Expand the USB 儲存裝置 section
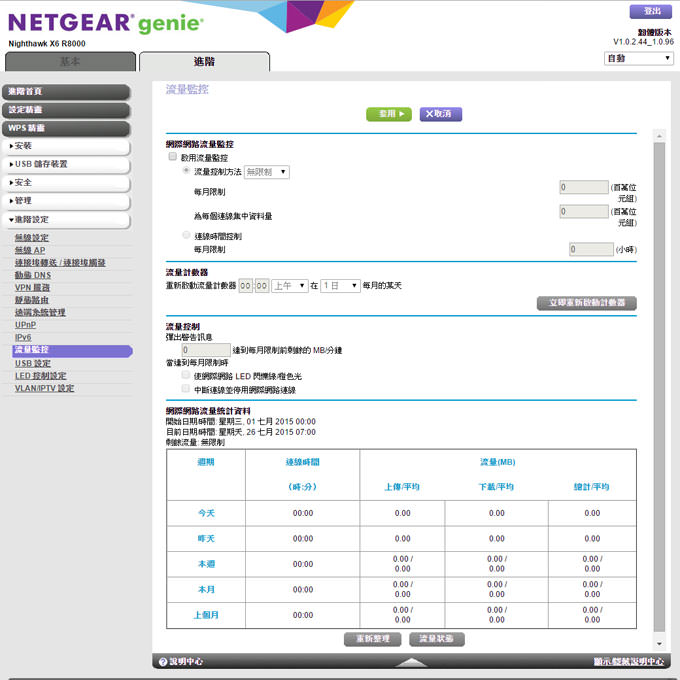Viewport: 680px width, 680px height. [x=66, y=164]
